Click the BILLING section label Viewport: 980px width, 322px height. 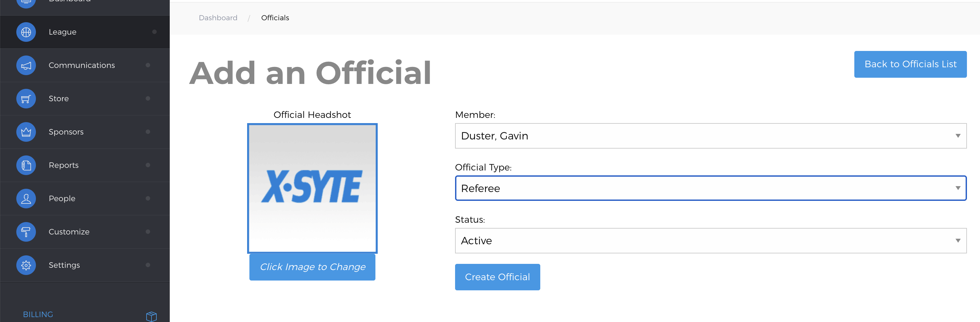pyautogui.click(x=38, y=315)
